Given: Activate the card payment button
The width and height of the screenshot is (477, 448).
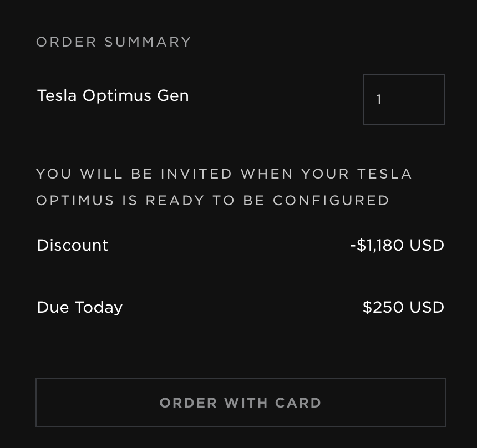Looking at the screenshot, I should pos(240,403).
